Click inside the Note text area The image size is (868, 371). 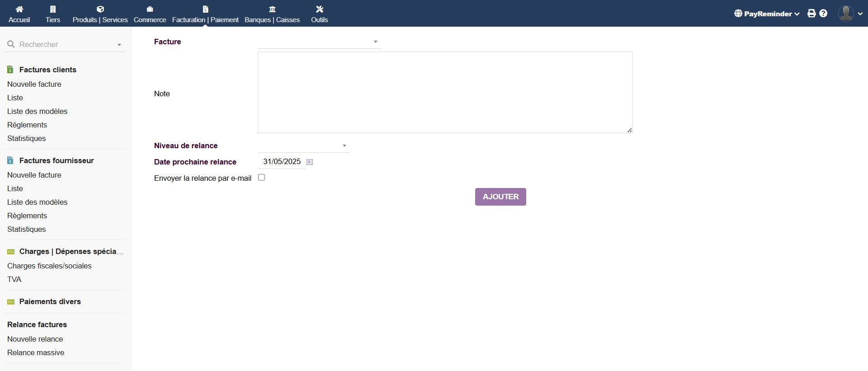(x=445, y=92)
